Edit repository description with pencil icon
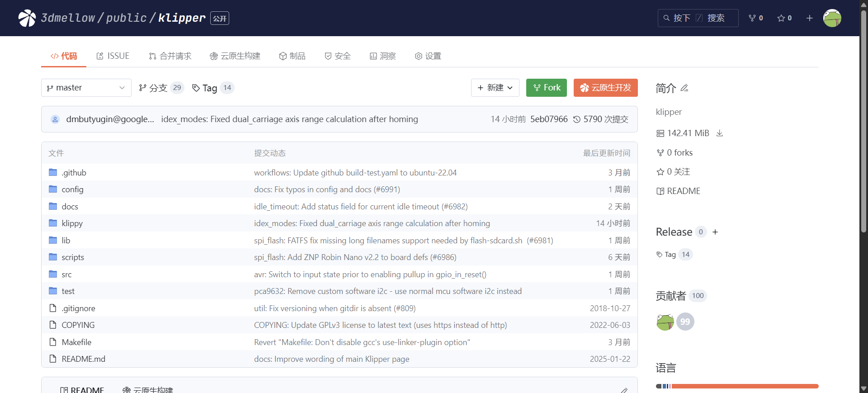 684,88
